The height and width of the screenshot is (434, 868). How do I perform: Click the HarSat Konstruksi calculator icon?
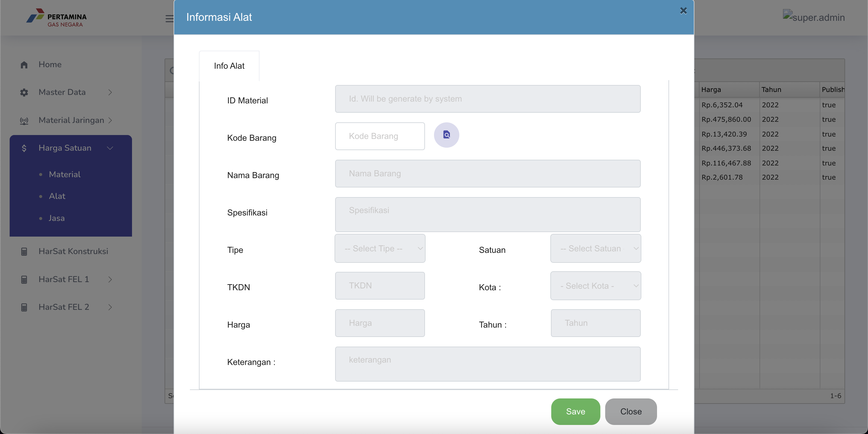[x=24, y=251]
